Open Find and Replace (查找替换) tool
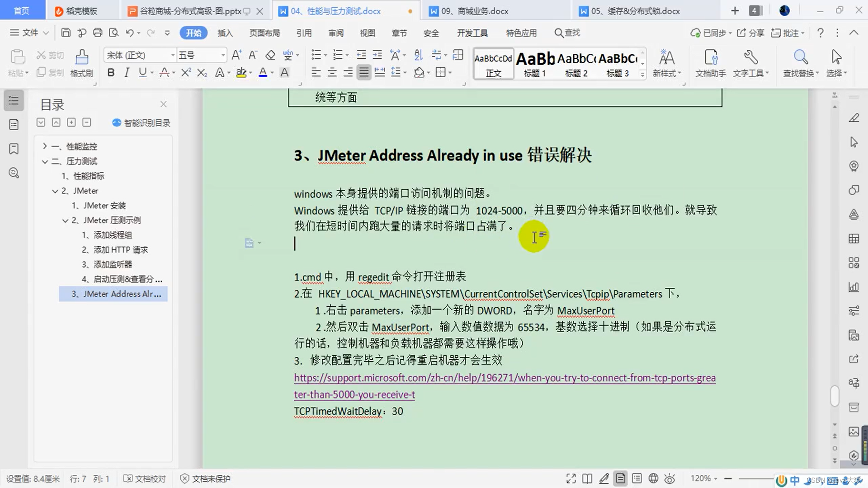The image size is (868, 488). click(x=801, y=62)
